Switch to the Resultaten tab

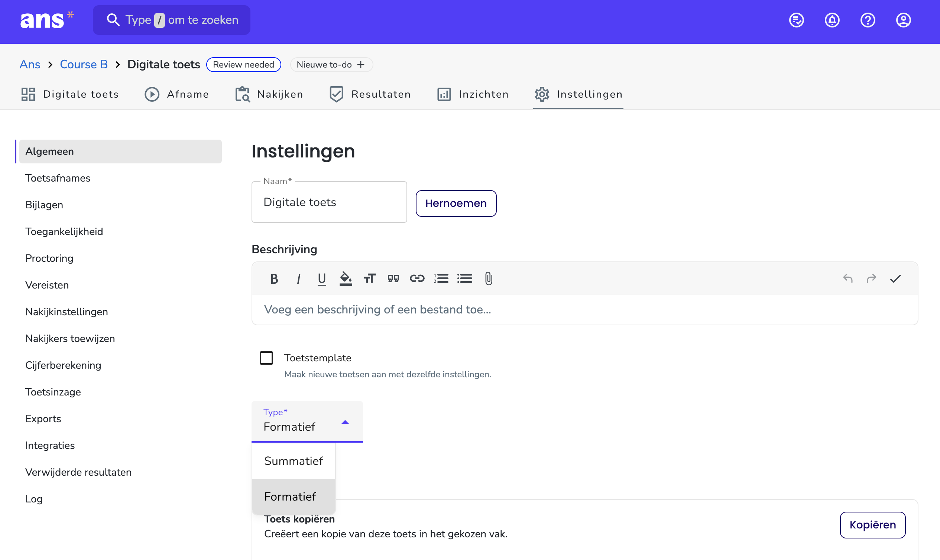(370, 94)
